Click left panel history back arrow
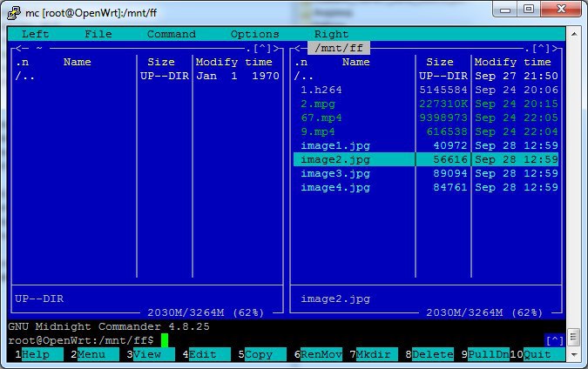 point(19,49)
